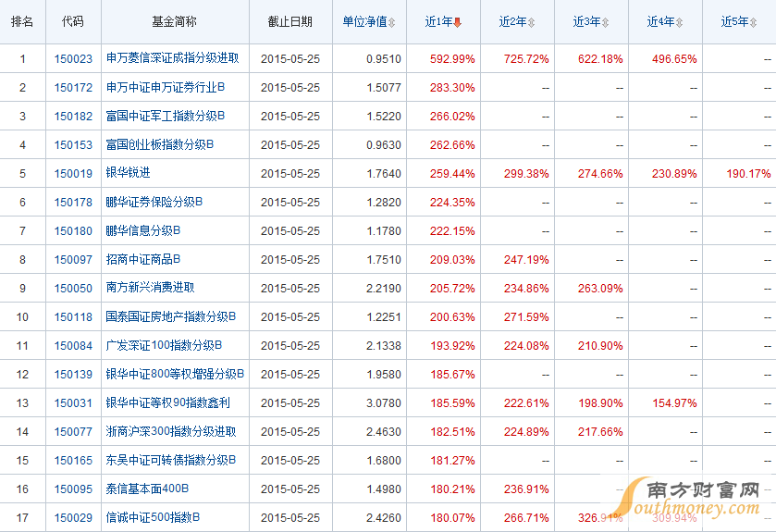Open fund 鹏华证券保险分级B
Screen dimensions: 776x532
154,202
